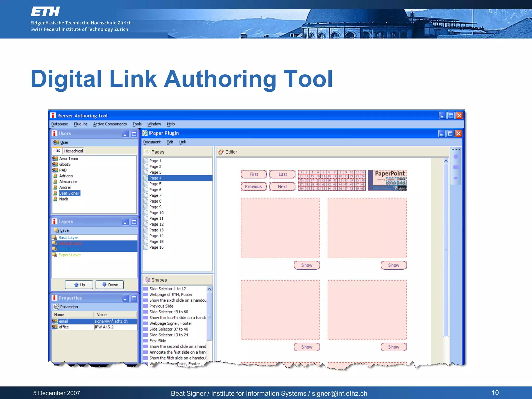The height and width of the screenshot is (399, 532).
Task: Select the PAD group icon
Action: tap(55, 170)
